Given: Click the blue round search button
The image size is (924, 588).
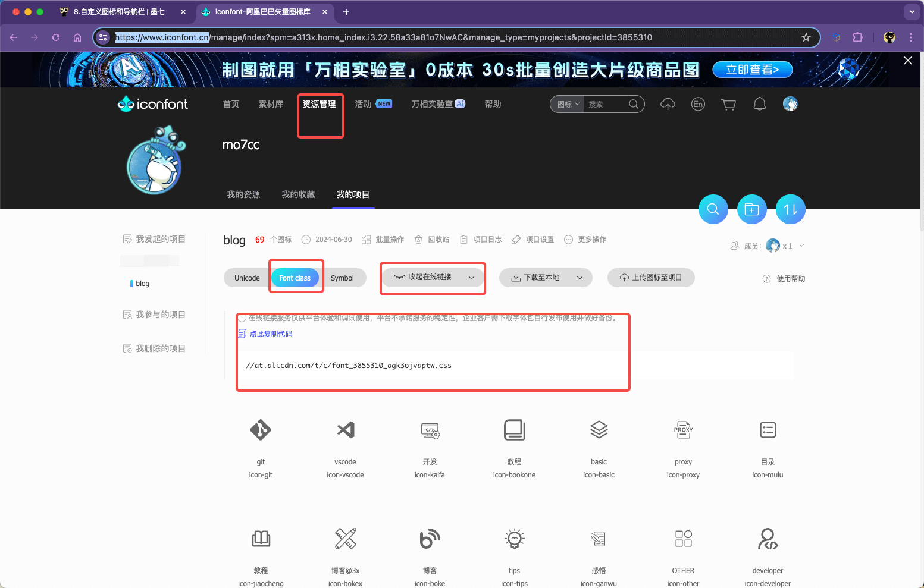Looking at the screenshot, I should (713, 209).
